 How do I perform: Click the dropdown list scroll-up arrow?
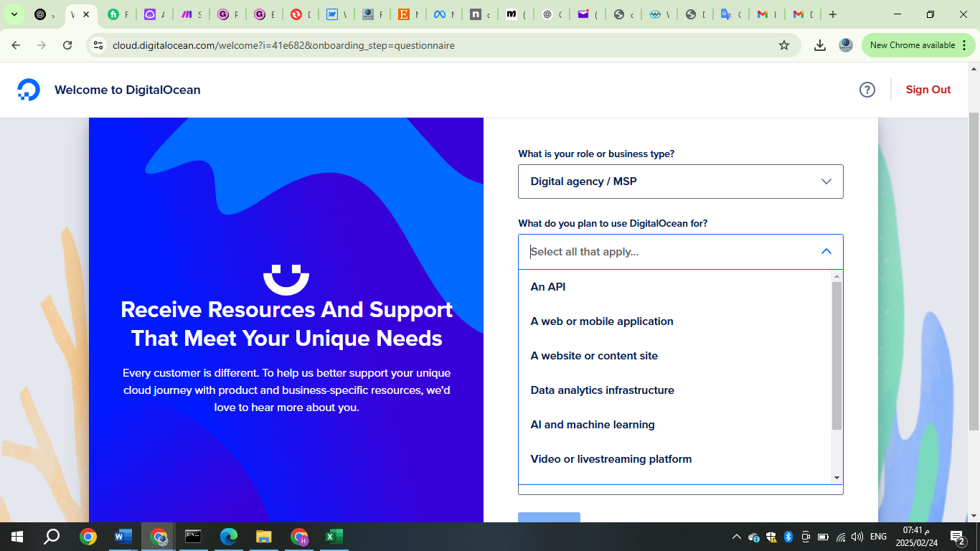tap(837, 276)
